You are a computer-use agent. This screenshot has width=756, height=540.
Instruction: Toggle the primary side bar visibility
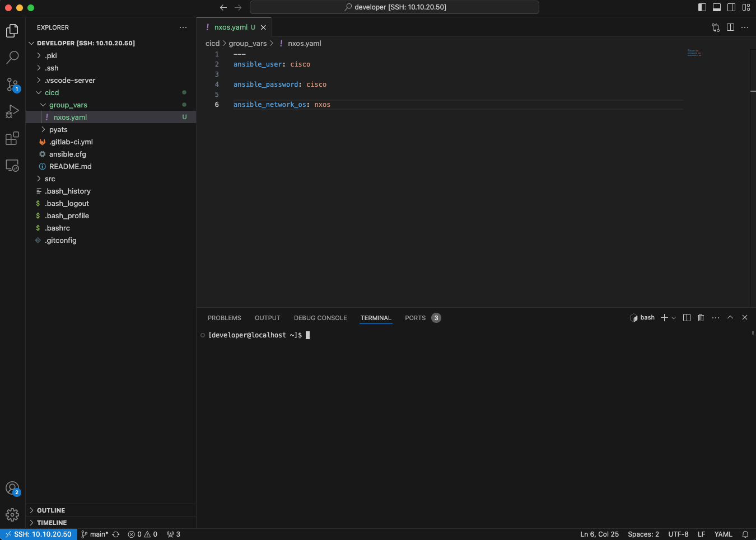pos(702,7)
